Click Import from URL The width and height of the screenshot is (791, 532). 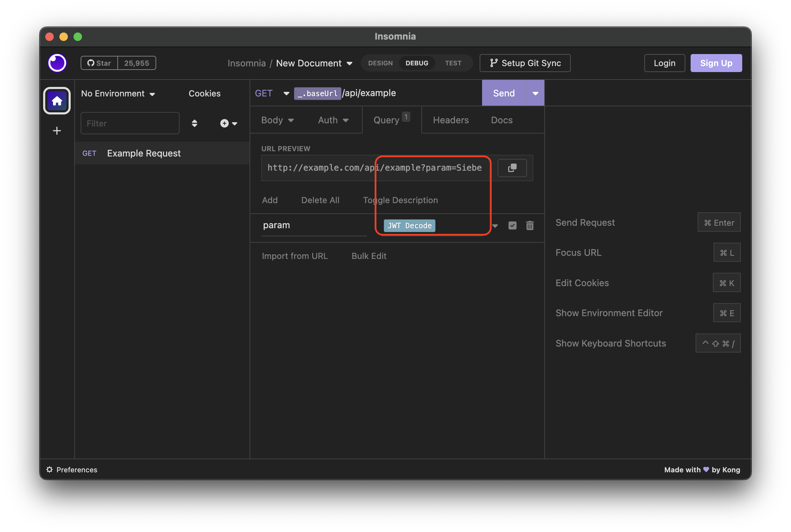click(295, 256)
